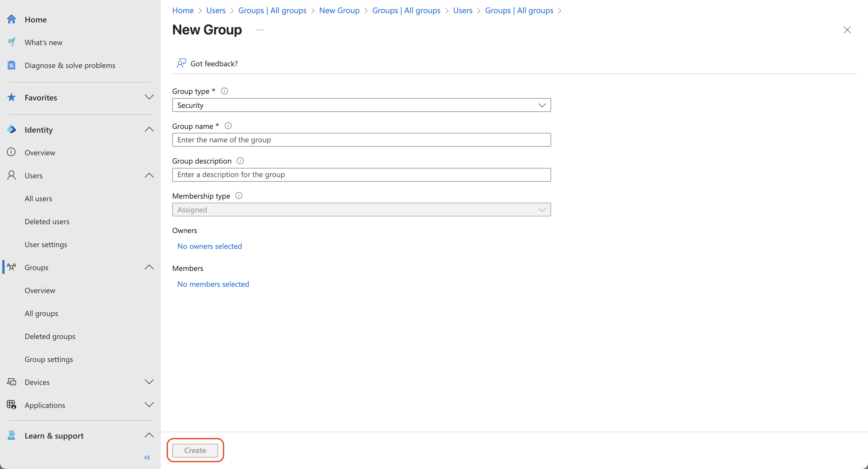Click the Diagnose & solve problems icon
Image resolution: width=868 pixels, height=469 pixels.
pos(11,65)
